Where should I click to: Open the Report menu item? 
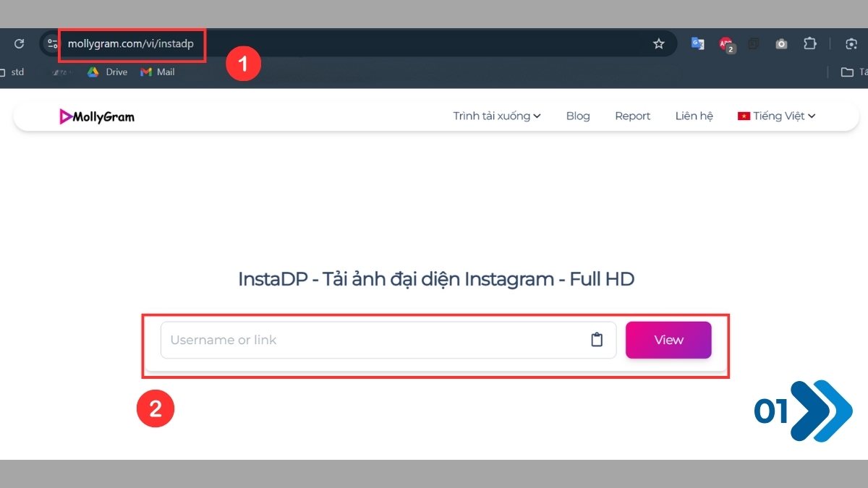tap(633, 116)
